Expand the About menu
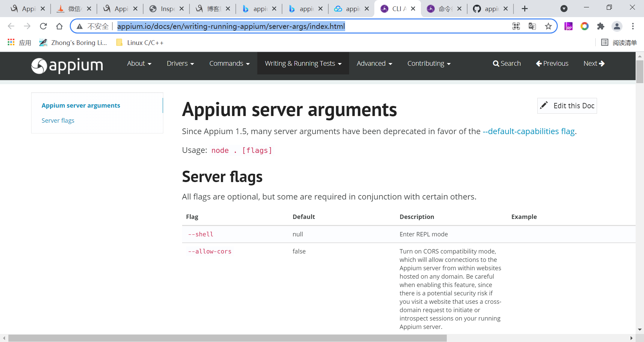The width and height of the screenshot is (644, 342). tap(139, 63)
